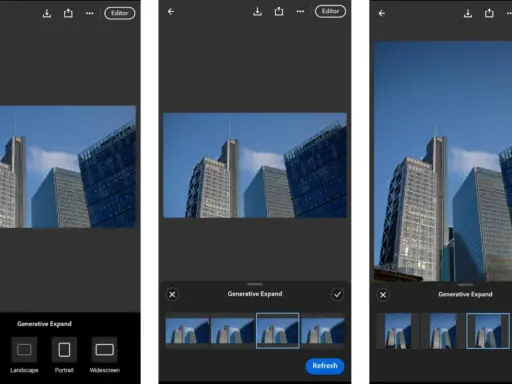Choose first portrait variation in right screen
Viewport: 512px width, 384px height.
coord(398,331)
